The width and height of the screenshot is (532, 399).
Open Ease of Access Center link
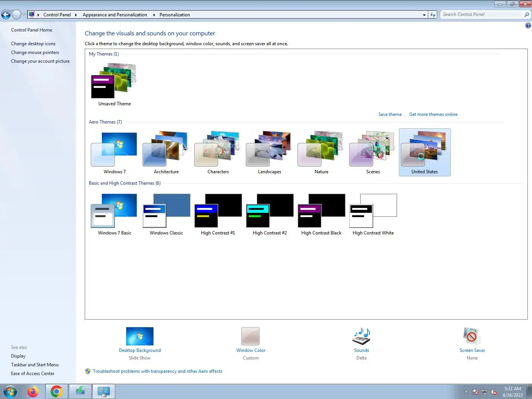click(x=33, y=374)
